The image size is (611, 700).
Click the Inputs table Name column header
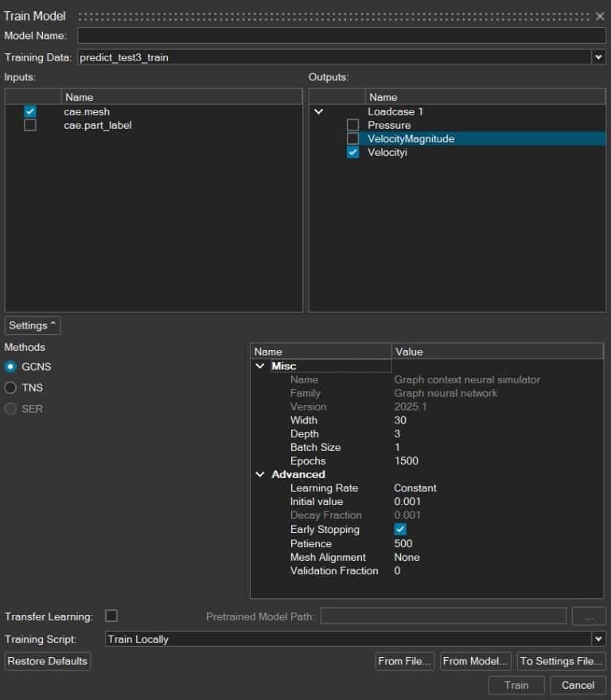coord(181,97)
